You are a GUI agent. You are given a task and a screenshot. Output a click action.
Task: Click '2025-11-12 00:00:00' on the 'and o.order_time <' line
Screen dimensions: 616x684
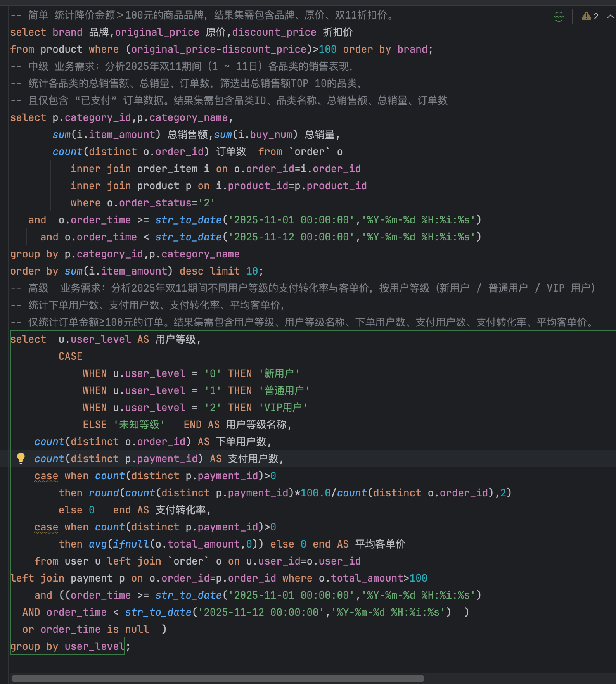point(291,237)
